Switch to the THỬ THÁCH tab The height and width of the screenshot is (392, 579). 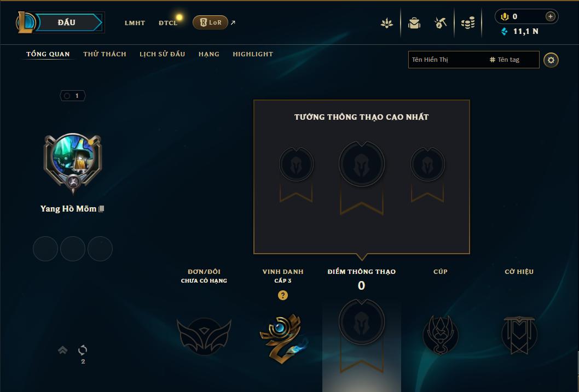(x=105, y=54)
